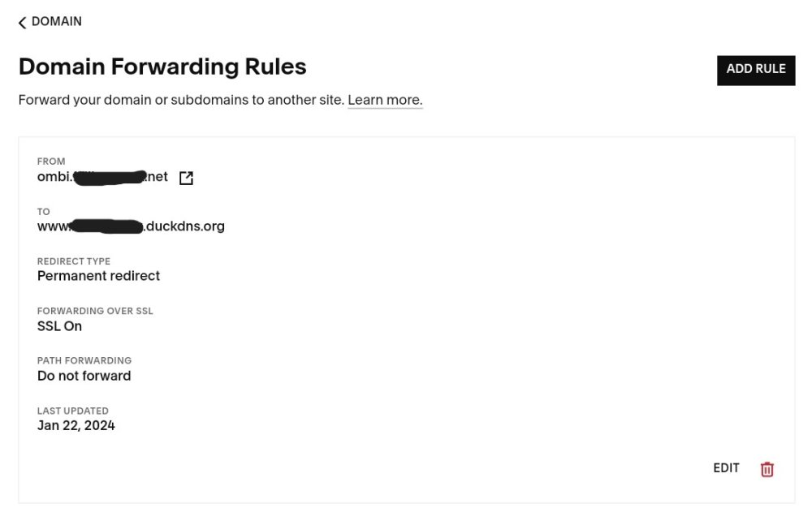The height and width of the screenshot is (521, 812).
Task: Click the PATH FORWARDING label
Action: (x=84, y=360)
